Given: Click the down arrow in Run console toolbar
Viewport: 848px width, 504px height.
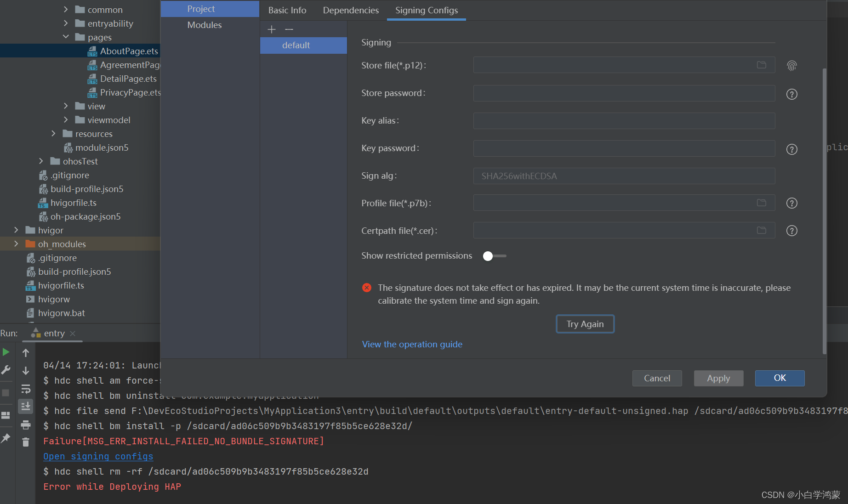Looking at the screenshot, I should pos(26,370).
